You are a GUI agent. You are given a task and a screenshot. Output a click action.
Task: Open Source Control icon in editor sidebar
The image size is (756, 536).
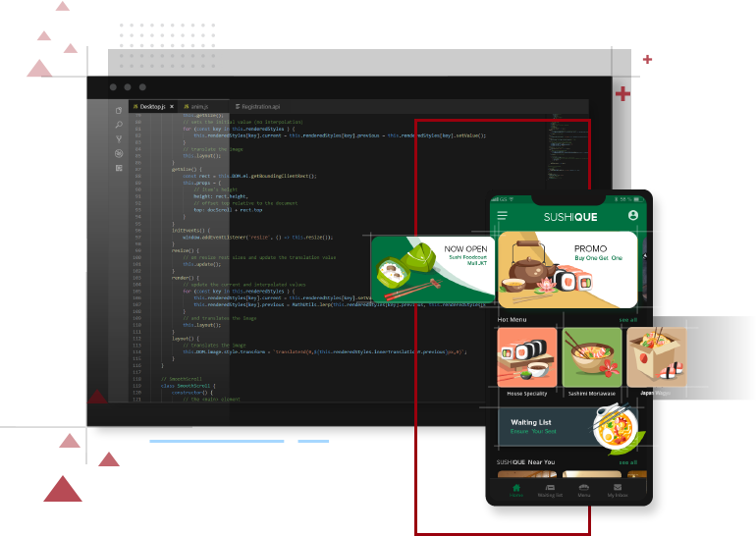click(x=119, y=139)
